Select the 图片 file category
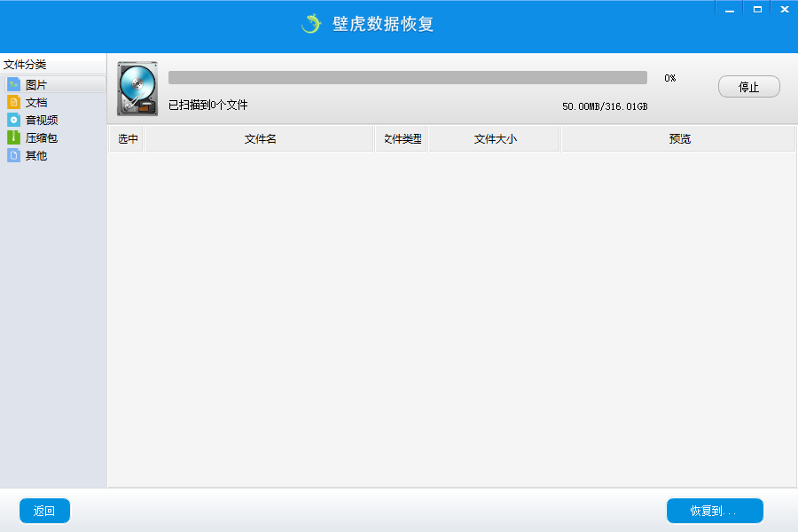 [x=55, y=84]
